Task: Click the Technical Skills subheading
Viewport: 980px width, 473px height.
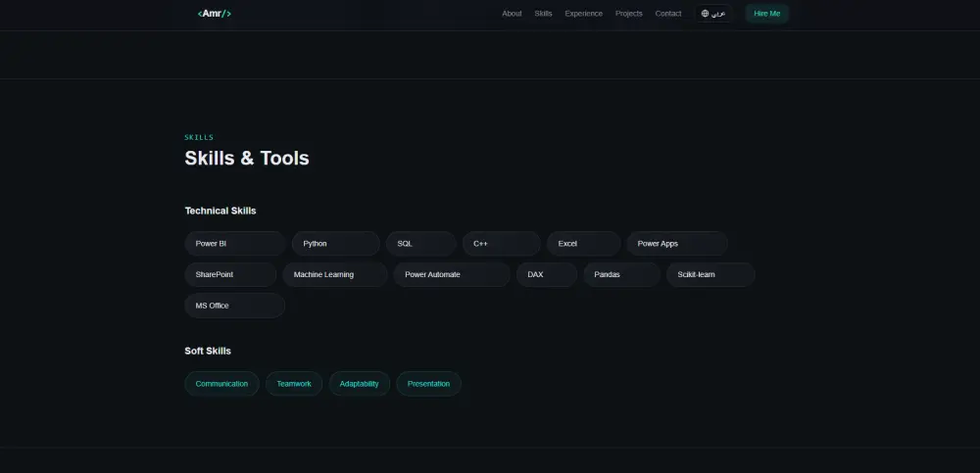Action: coord(220,211)
